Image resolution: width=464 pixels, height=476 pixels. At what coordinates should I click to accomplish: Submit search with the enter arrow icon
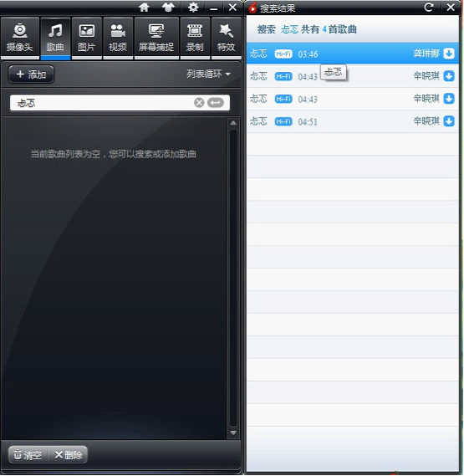point(216,103)
